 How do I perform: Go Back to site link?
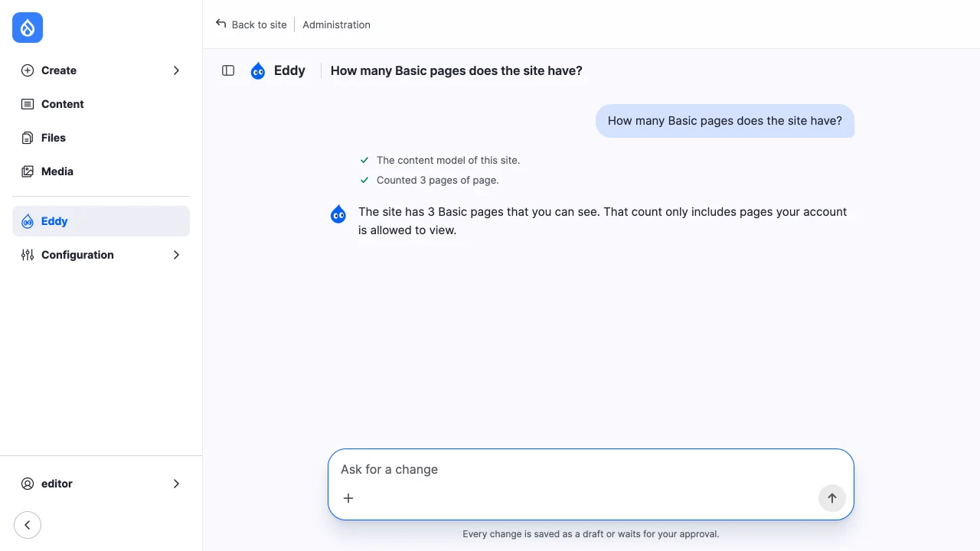(x=251, y=24)
